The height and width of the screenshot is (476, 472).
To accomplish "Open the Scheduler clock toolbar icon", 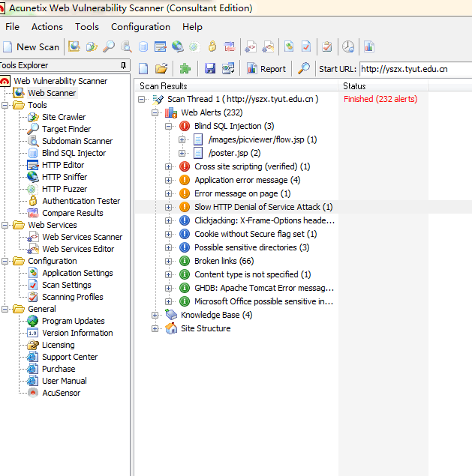I will click(348, 46).
